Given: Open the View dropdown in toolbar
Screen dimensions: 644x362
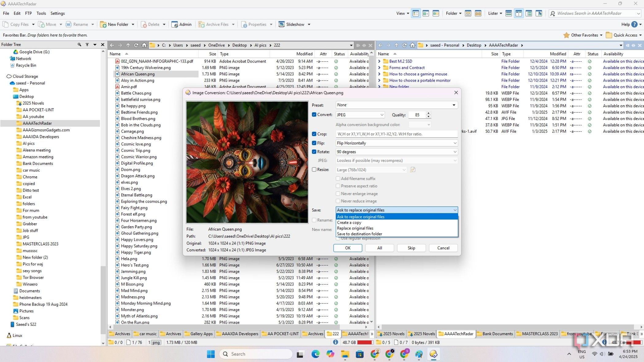Looking at the screenshot, I should [402, 13].
